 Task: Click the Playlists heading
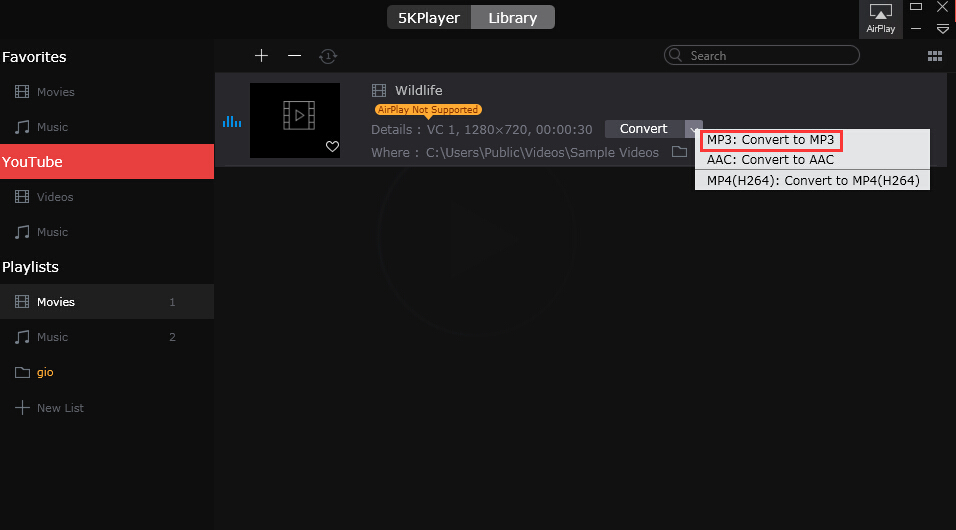pyautogui.click(x=30, y=267)
